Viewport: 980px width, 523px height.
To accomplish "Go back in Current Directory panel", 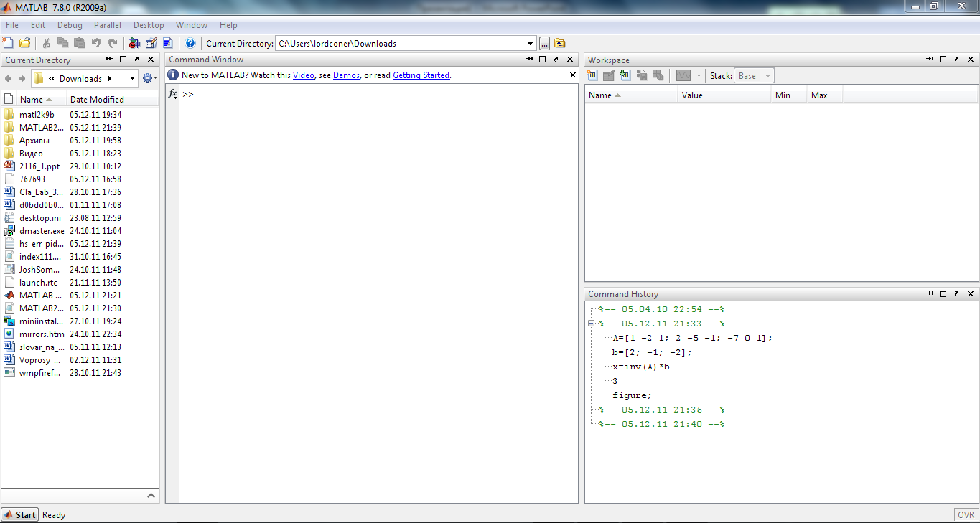I will [9, 78].
